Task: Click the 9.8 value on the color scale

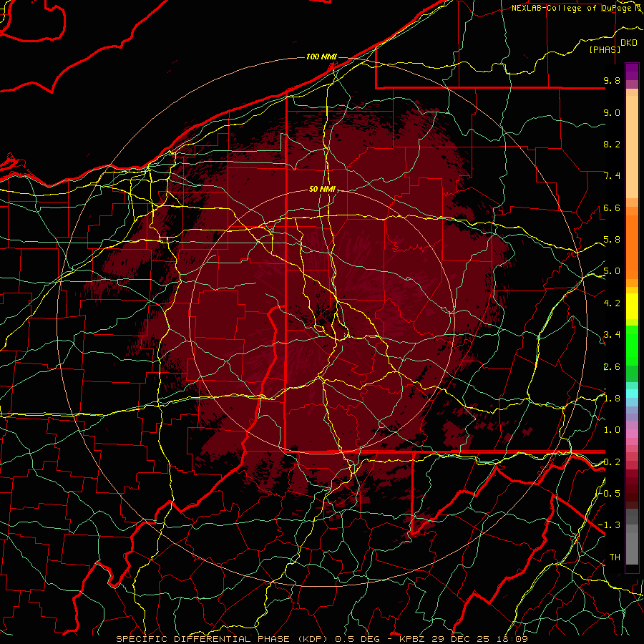Action: tap(612, 81)
